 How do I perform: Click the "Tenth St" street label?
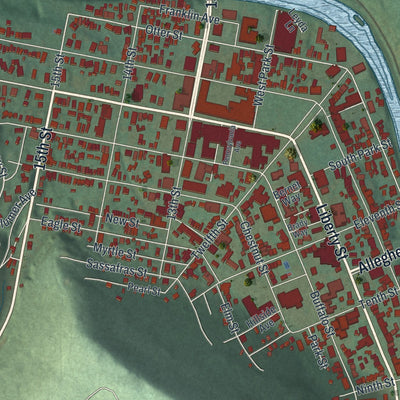point(380,298)
